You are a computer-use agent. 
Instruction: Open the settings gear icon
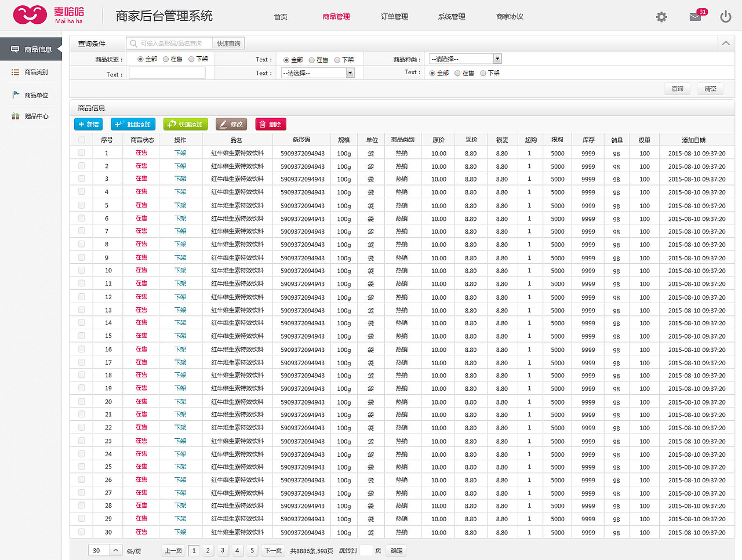click(661, 17)
